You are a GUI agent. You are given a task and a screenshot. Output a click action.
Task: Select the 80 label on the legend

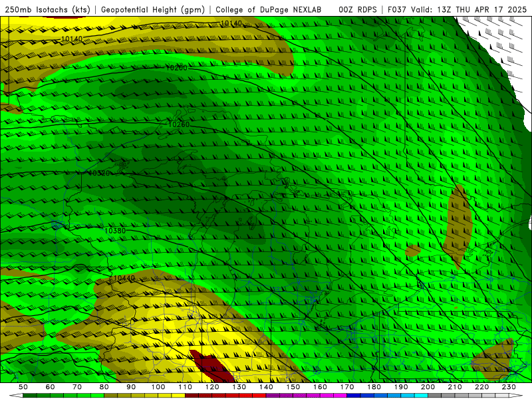tap(104, 387)
